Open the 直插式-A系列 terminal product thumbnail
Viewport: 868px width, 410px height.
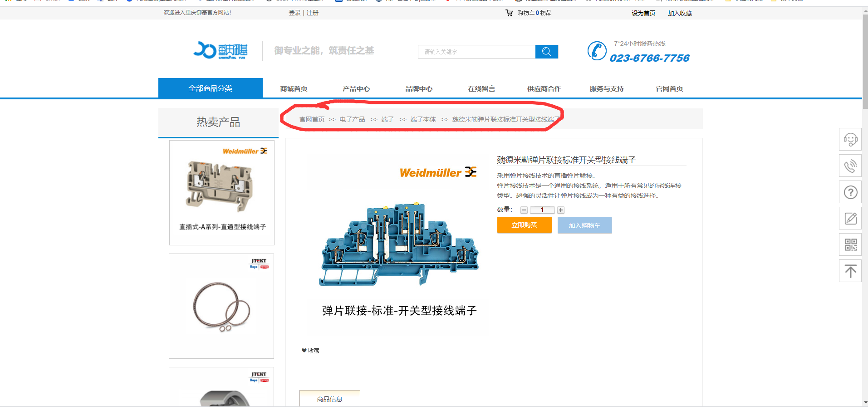[222, 193]
